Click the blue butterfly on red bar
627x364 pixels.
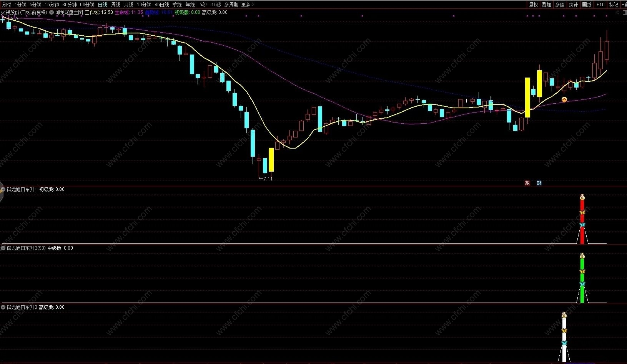point(582,225)
